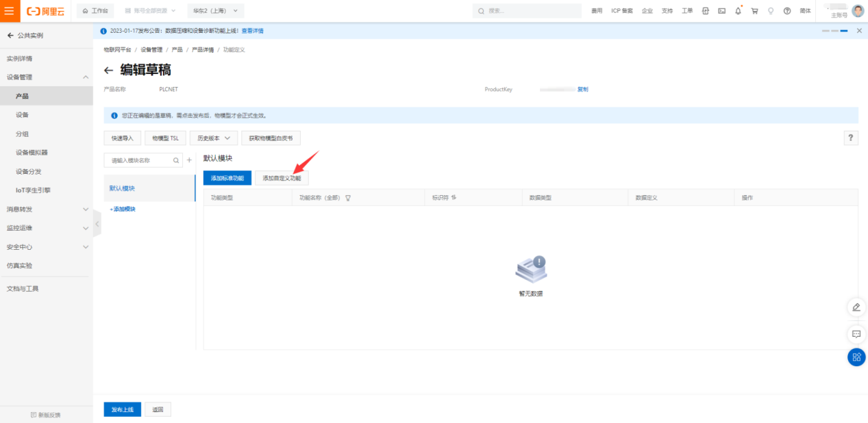Viewport: 868px width, 423px height.
Task: Click the 添加自定义功能 button
Action: 282,178
